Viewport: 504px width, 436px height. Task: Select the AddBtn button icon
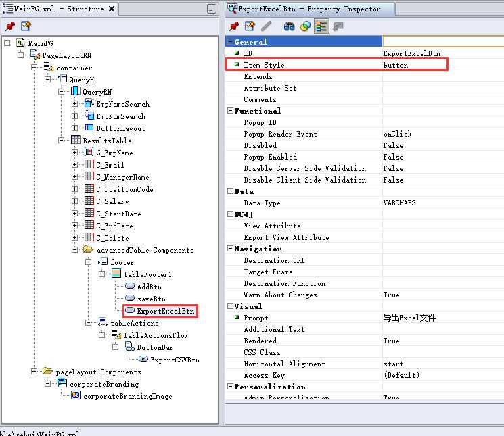130,286
